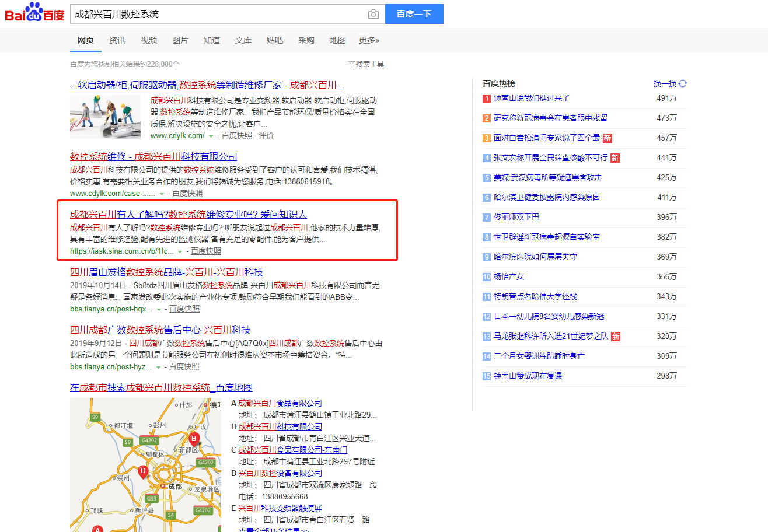Open hot topic 面对白岩松追问专家说了四个最

(547, 138)
